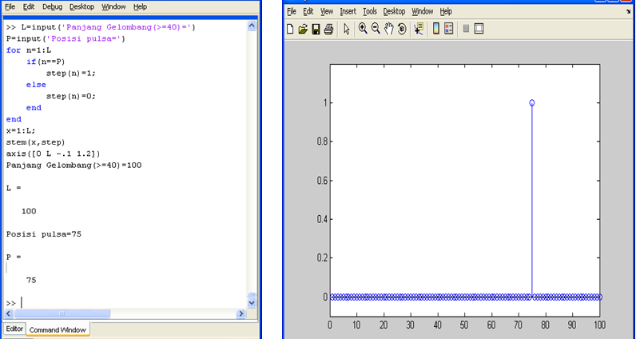Click the 'step(n)=0;' code line
The width and height of the screenshot is (644, 339).
(x=70, y=96)
